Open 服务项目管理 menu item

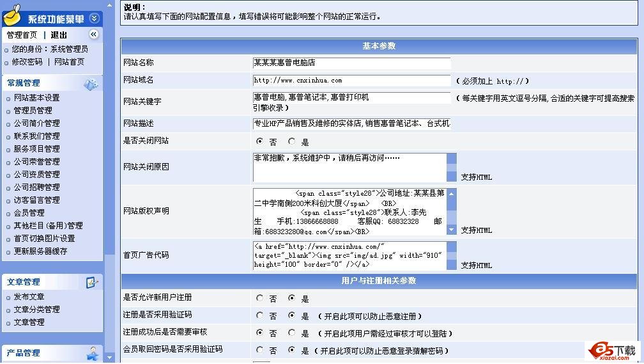pyautogui.click(x=37, y=149)
